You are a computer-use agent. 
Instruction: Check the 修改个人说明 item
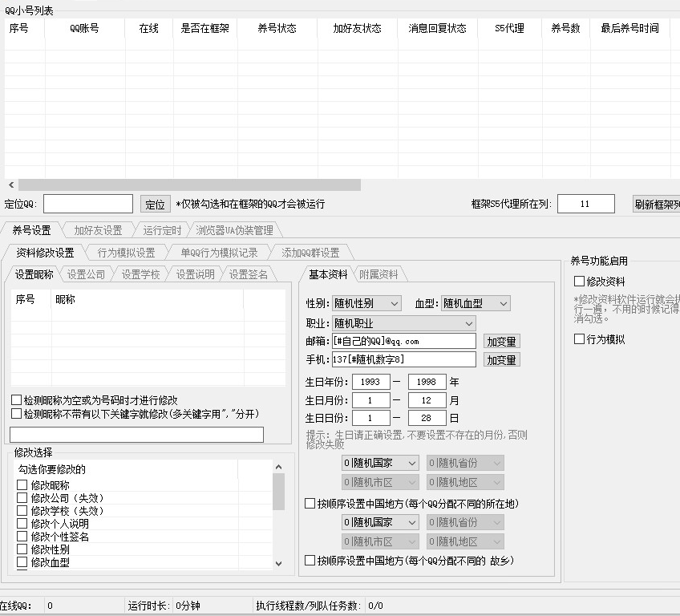(22, 524)
